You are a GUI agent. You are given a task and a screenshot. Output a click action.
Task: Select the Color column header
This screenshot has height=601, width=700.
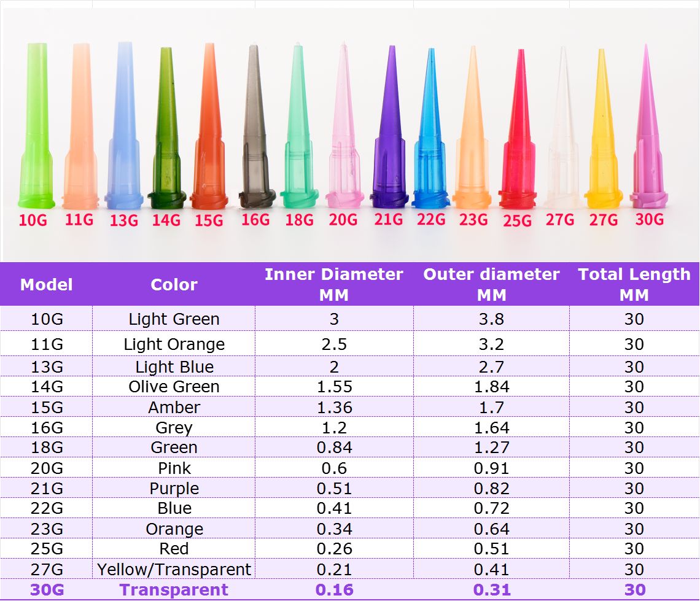point(174,285)
